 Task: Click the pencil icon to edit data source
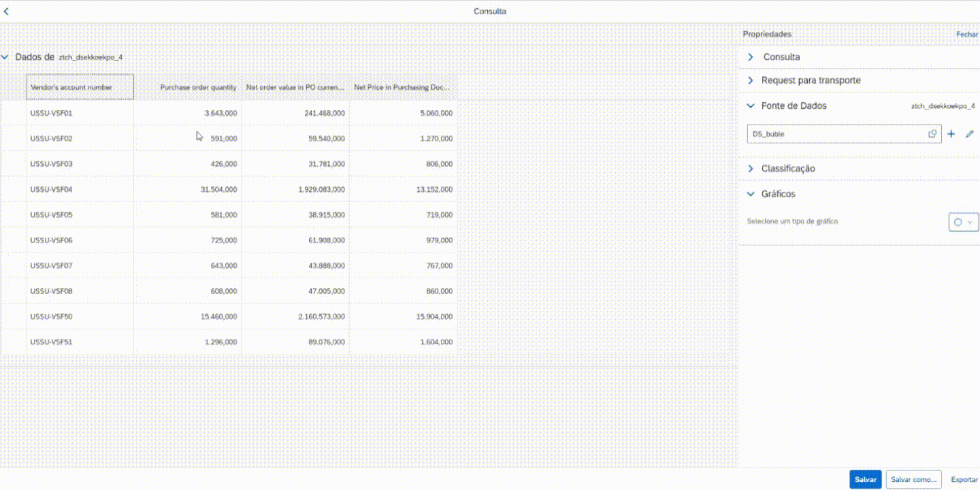970,134
